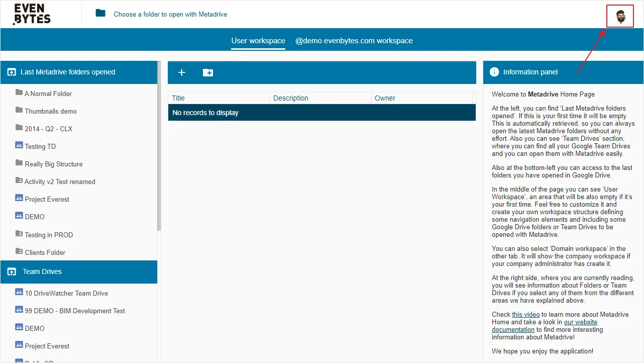The image size is (644, 363).
Task: Click the folder icon of Really Big Structure
Action: point(19,163)
